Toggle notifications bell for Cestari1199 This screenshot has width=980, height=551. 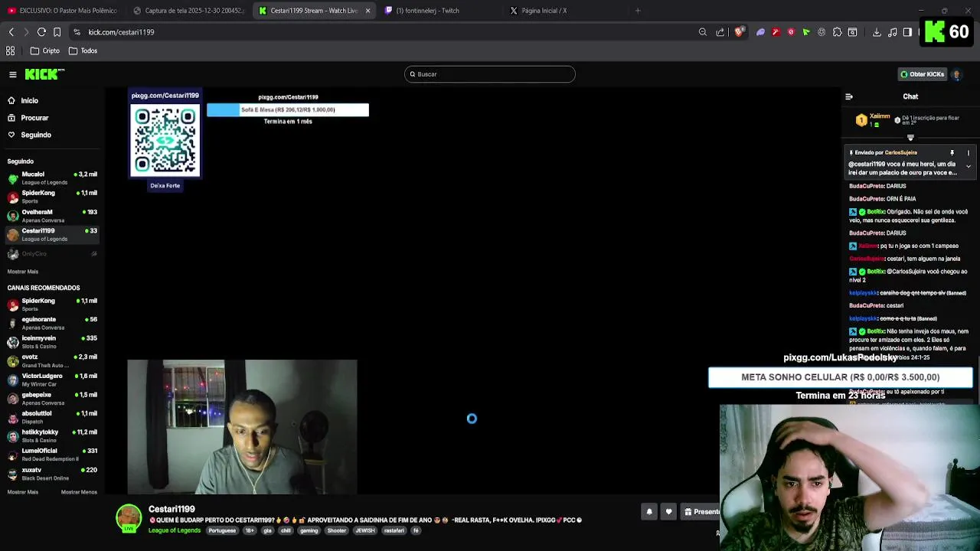pyautogui.click(x=649, y=512)
